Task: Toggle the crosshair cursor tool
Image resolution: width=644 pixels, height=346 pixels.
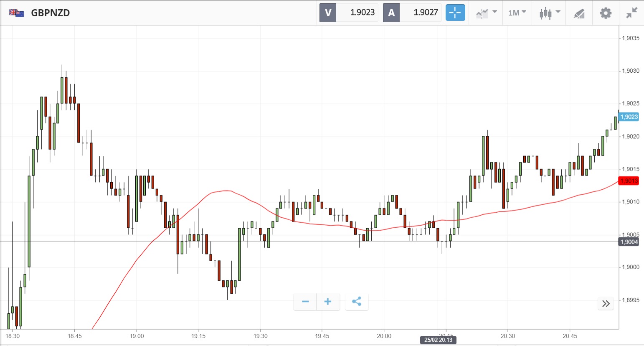Action: point(455,13)
